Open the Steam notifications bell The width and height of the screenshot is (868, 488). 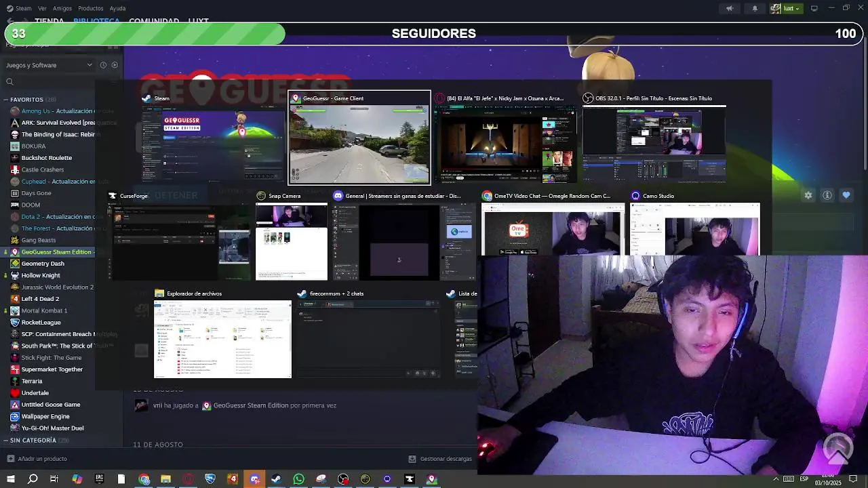[755, 8]
